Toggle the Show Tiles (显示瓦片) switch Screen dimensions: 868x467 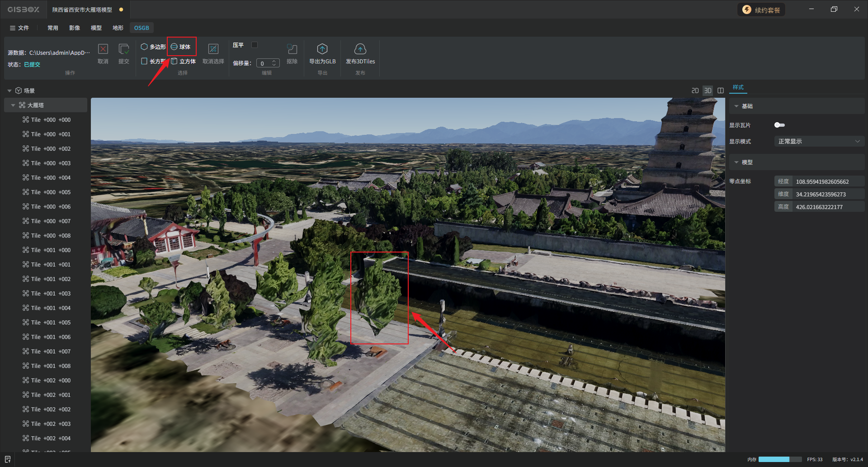[779, 125]
